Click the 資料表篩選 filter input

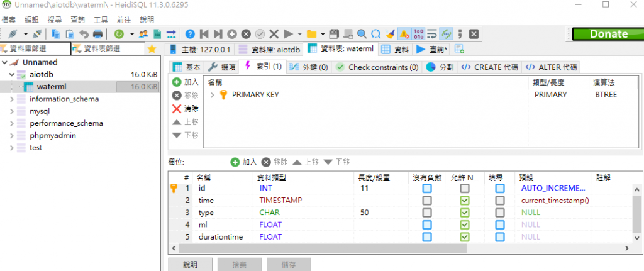click(108, 49)
